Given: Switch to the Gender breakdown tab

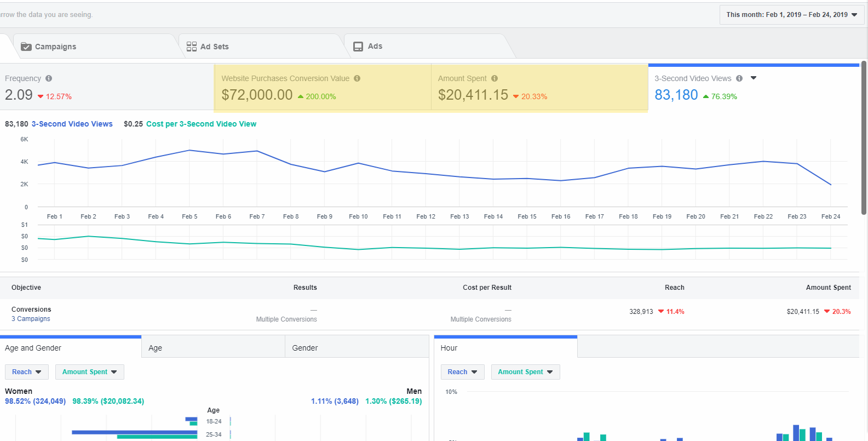Looking at the screenshot, I should [x=357, y=348].
